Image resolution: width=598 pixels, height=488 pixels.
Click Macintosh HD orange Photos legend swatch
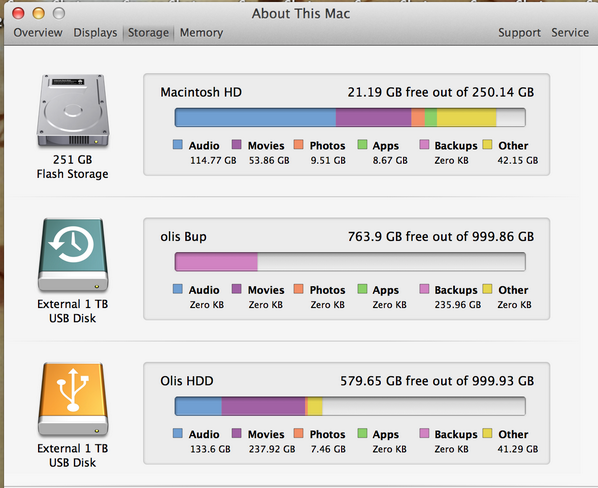[299, 144]
